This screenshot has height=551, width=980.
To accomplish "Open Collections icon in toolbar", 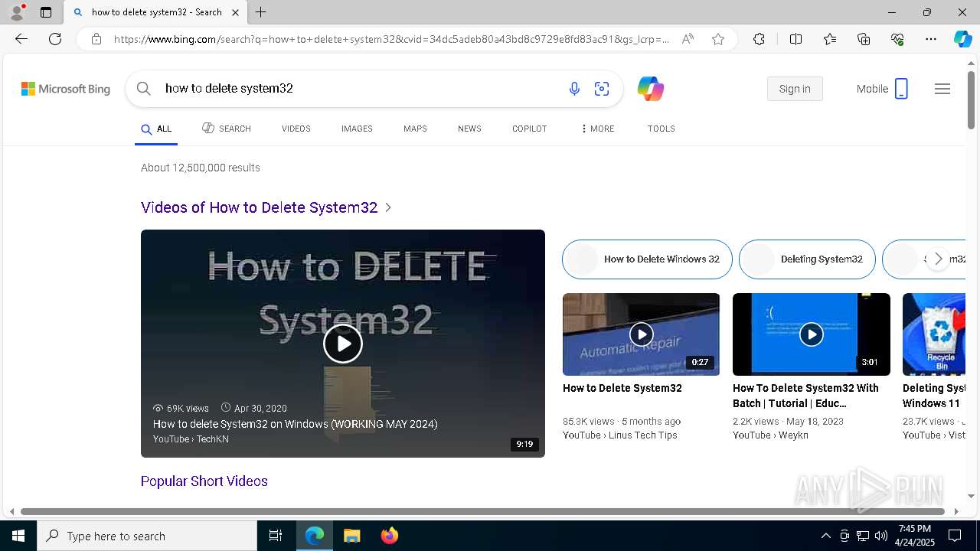I will 864,39.
